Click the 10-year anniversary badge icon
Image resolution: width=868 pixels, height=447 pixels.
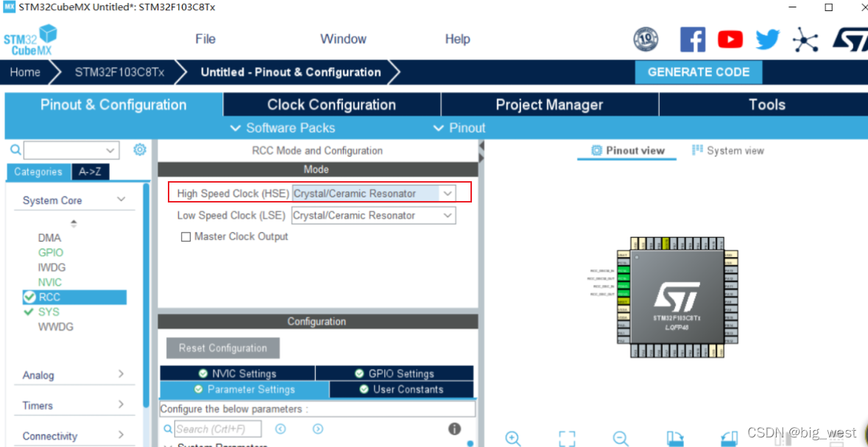click(646, 39)
